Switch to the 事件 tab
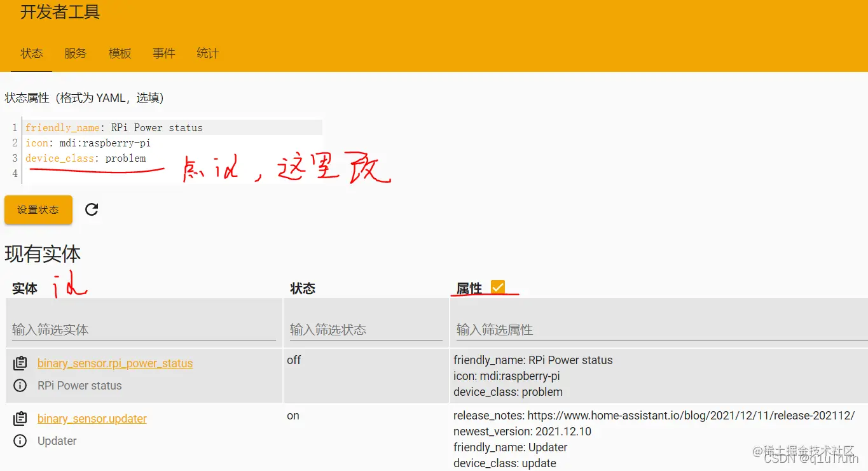Image resolution: width=868 pixels, height=471 pixels. 163,53
